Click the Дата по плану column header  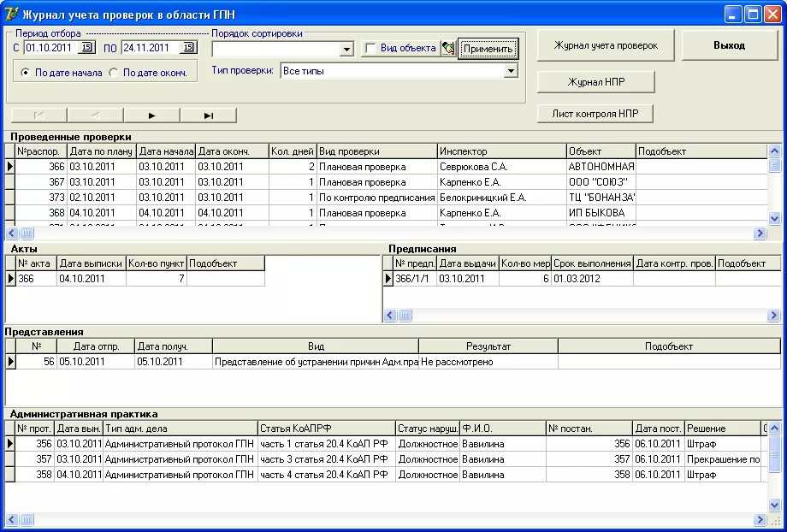(102, 151)
